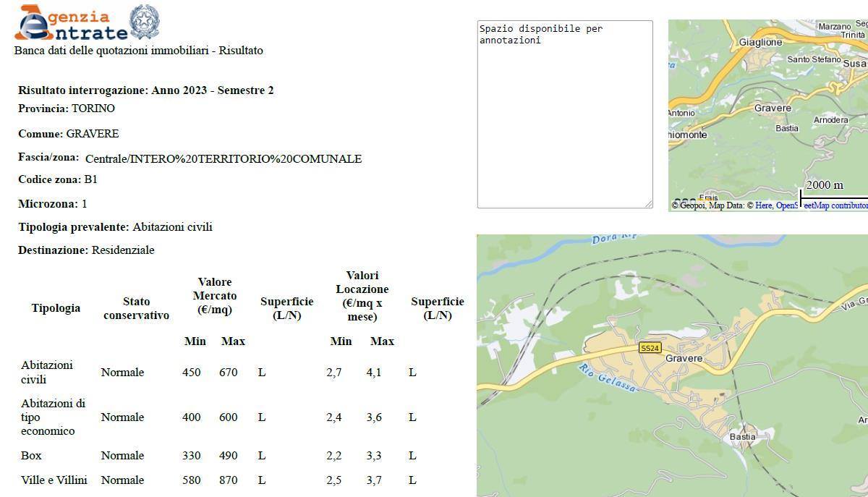Click the Gravere label on the large map
The height and width of the screenshot is (497, 868).
pos(684,359)
